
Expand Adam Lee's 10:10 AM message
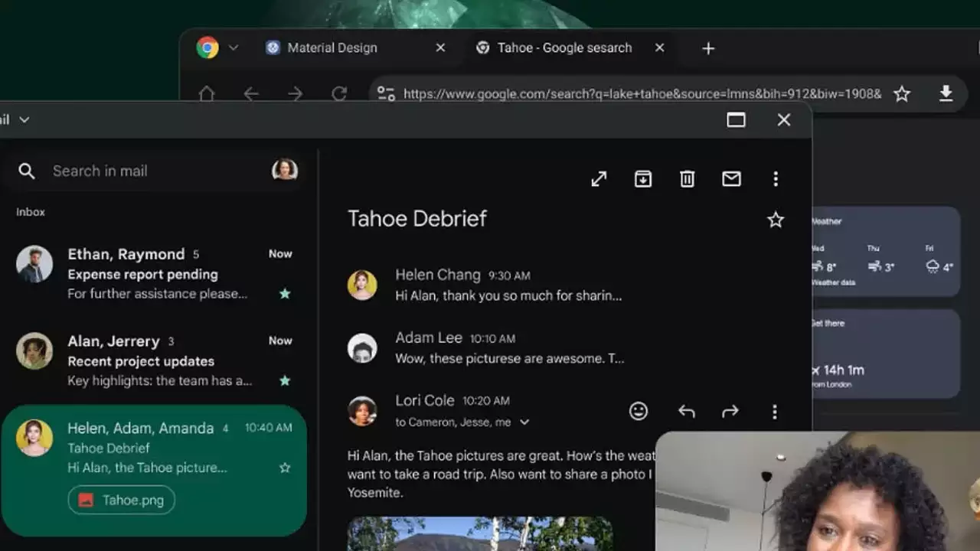click(x=510, y=348)
